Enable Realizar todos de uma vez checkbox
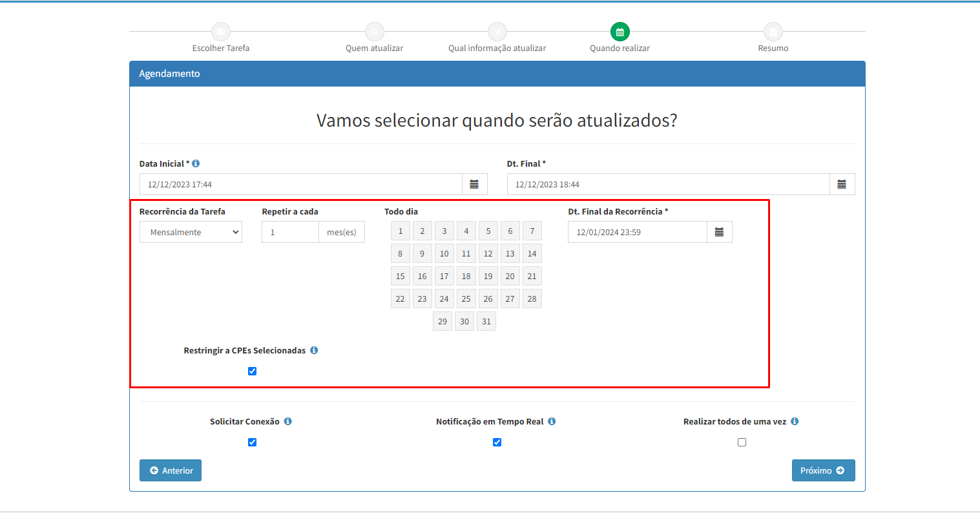Image resolution: width=980 pixels, height=513 pixels. pos(742,442)
